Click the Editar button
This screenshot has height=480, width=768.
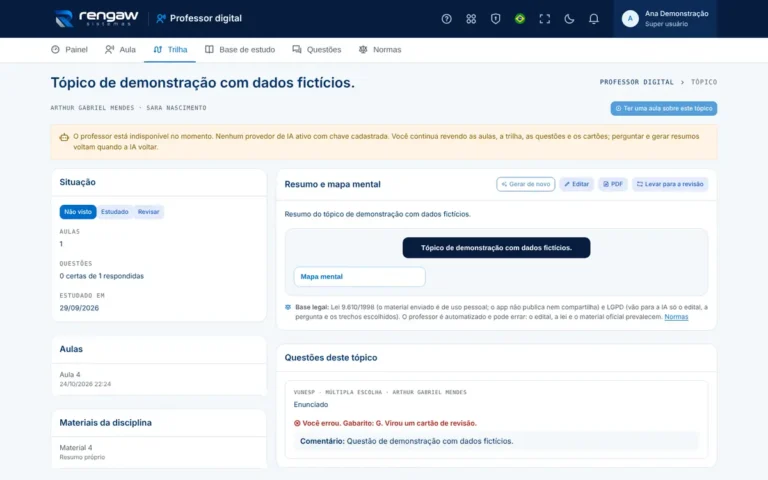(576, 184)
